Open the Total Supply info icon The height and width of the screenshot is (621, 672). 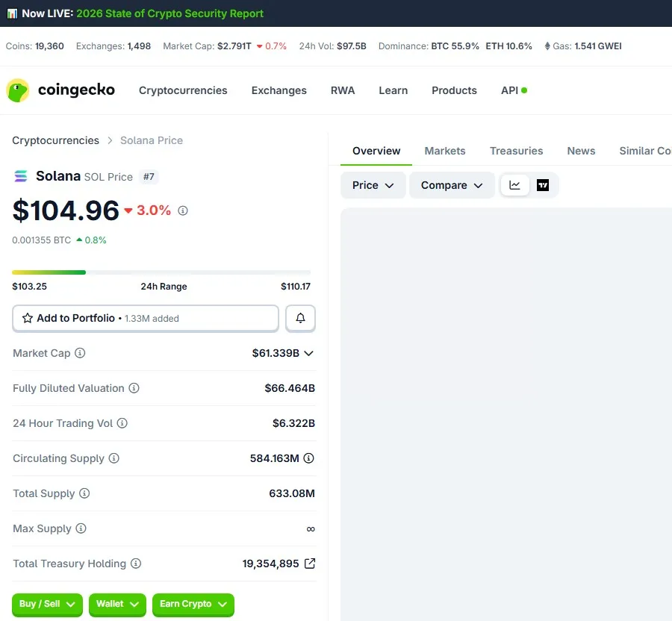pos(84,493)
